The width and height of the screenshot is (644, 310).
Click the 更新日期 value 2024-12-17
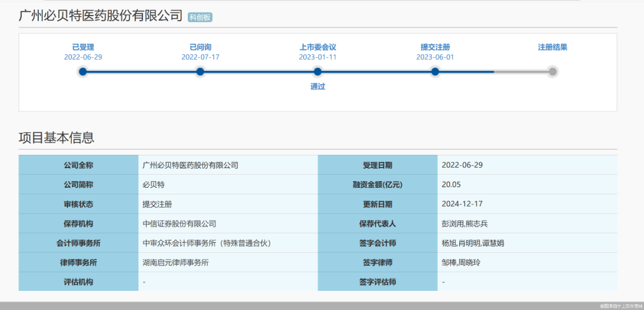tap(462, 204)
